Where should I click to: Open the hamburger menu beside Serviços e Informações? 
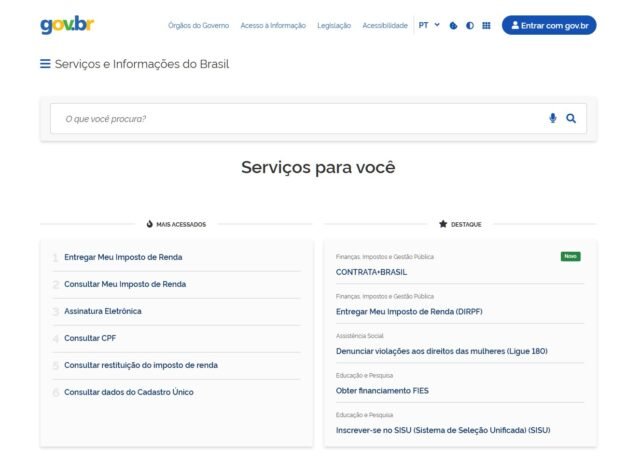[45, 64]
